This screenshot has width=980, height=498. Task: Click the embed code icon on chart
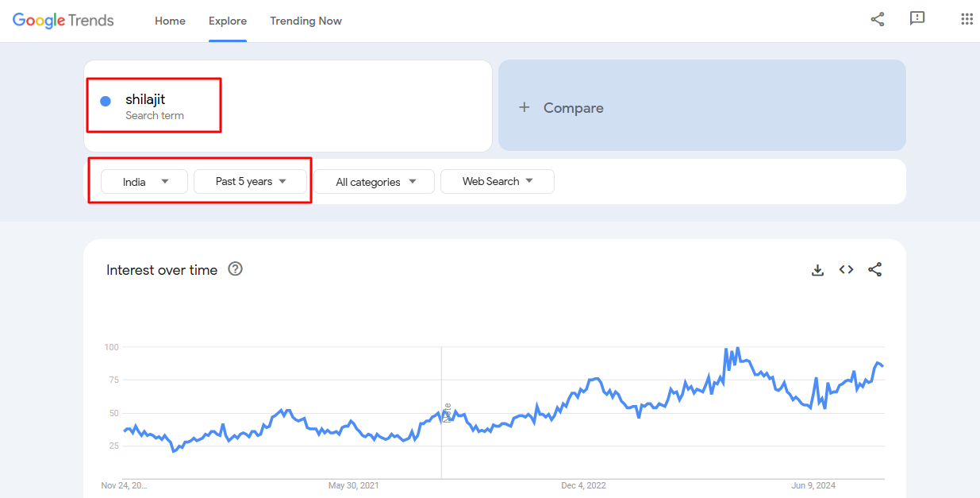pyautogui.click(x=847, y=270)
